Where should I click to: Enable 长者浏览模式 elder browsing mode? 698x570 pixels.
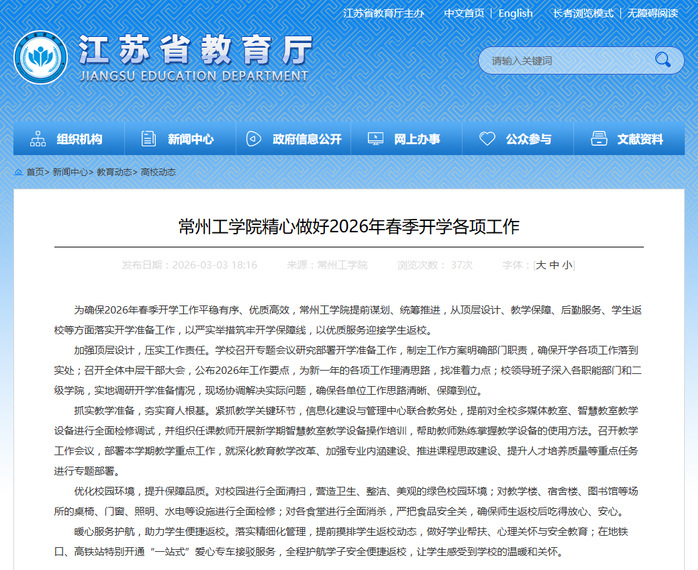tap(582, 13)
